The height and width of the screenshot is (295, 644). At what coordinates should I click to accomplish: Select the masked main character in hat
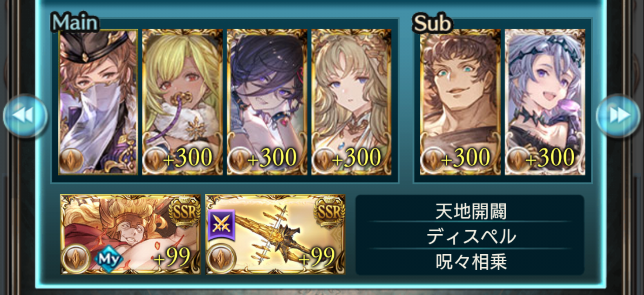(x=98, y=102)
